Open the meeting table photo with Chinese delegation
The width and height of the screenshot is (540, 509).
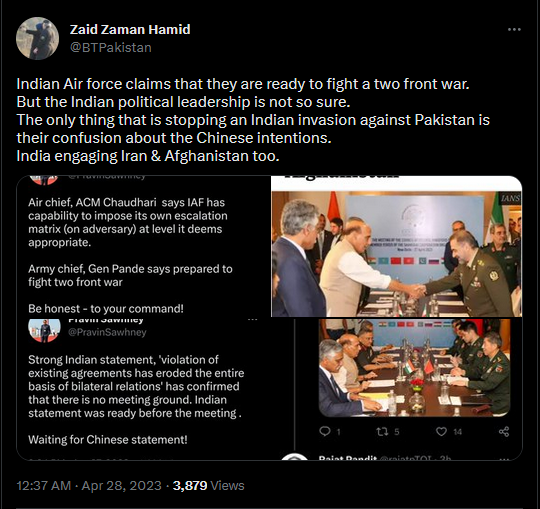click(414, 367)
